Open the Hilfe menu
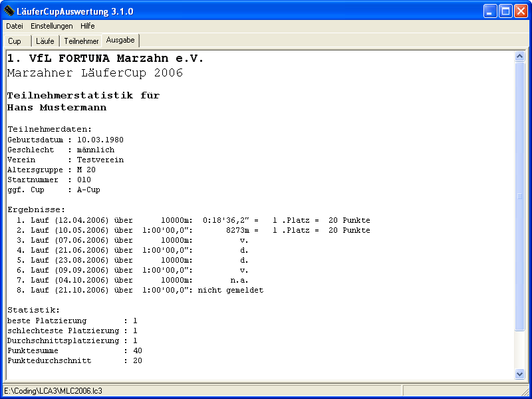The image size is (532, 399). [x=88, y=26]
